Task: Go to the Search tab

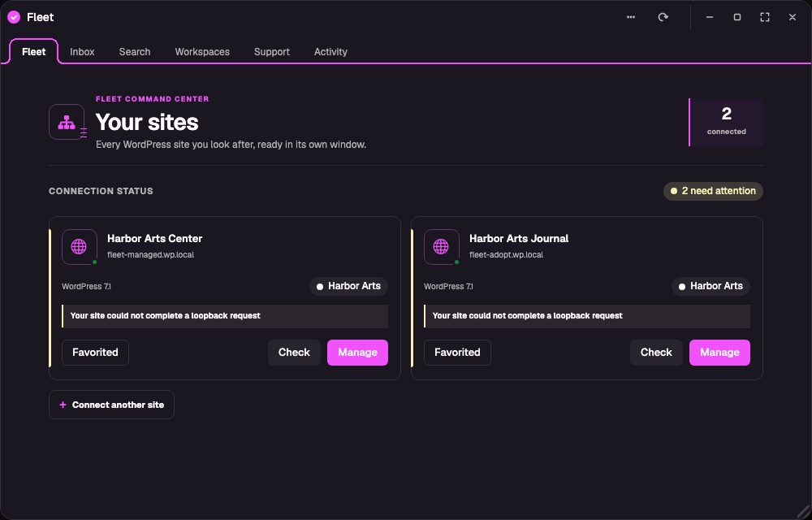Action: tap(135, 52)
